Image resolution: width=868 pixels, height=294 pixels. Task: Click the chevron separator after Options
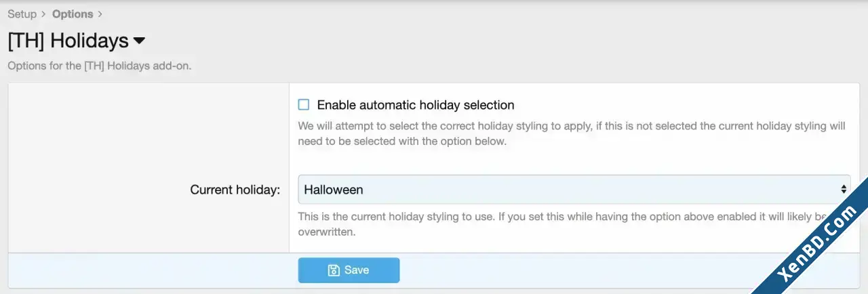point(100,14)
